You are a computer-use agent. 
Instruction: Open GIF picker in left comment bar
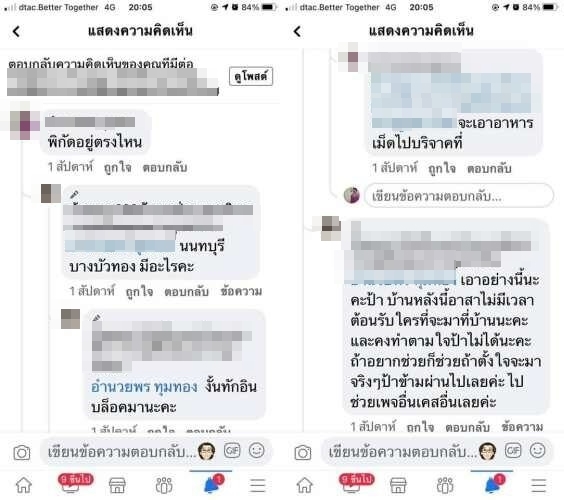232,450
